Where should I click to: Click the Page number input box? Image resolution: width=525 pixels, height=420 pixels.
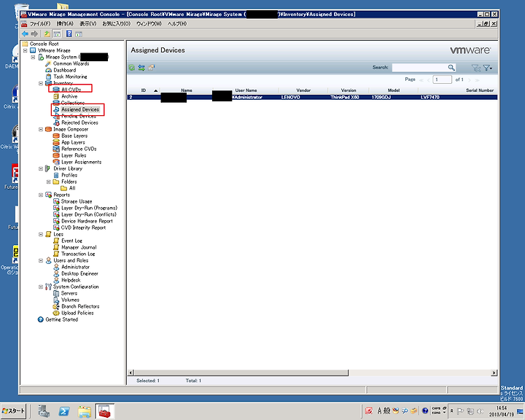[x=442, y=79]
